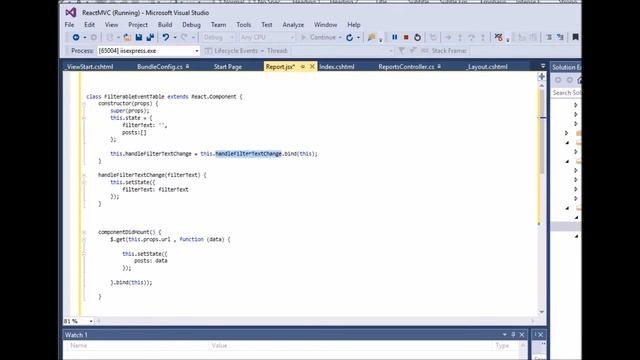Click the vertical editor scrollbar thumb
This screenshot has height=360, width=640.
542,131
